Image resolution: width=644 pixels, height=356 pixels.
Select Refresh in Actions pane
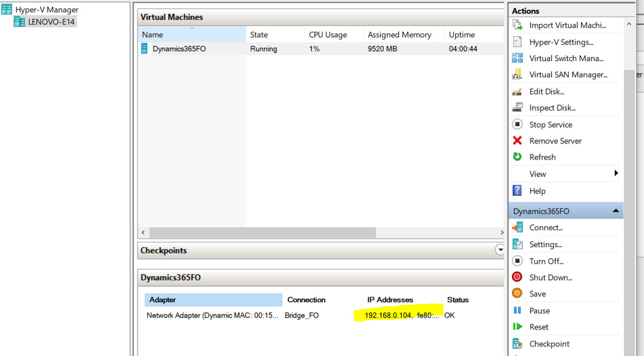(x=543, y=157)
